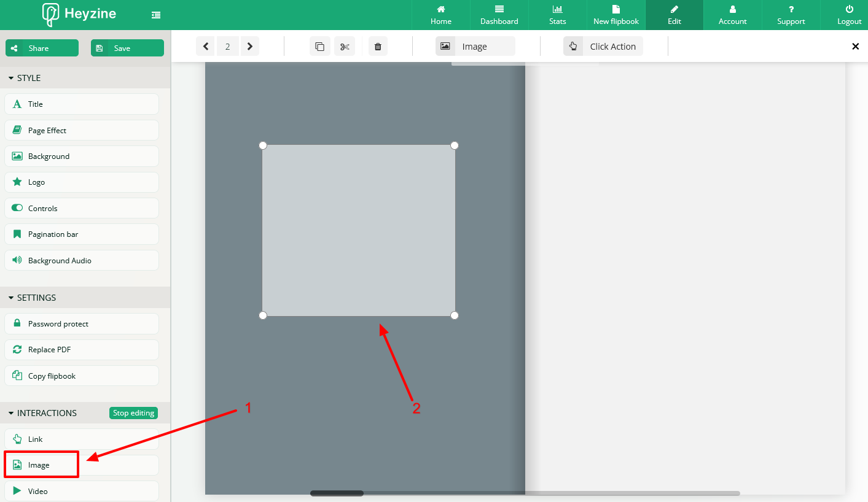This screenshot has width=868, height=502.
Task: Go to previous page arrow
Action: pyautogui.click(x=206, y=47)
